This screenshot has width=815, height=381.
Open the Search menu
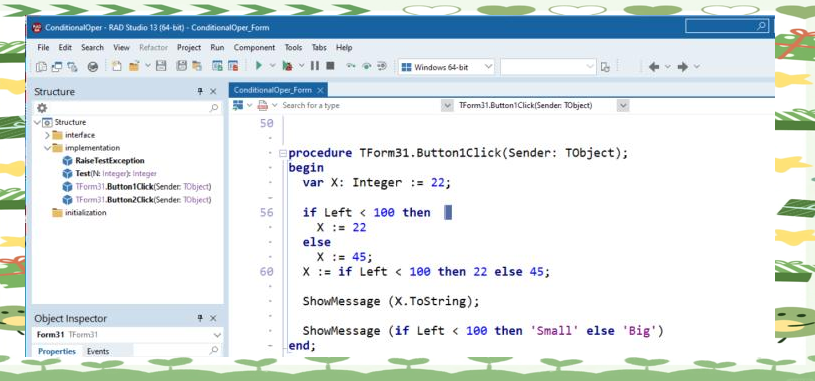point(93,47)
